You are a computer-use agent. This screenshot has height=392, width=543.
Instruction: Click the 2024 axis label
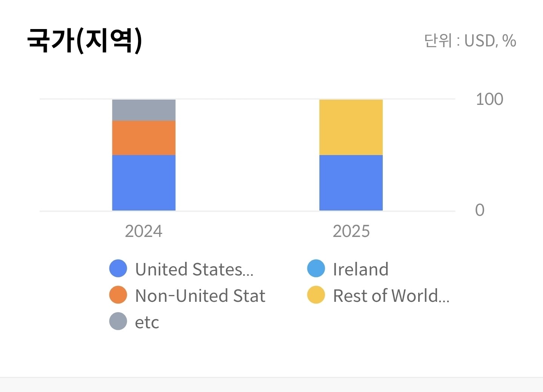click(x=144, y=231)
